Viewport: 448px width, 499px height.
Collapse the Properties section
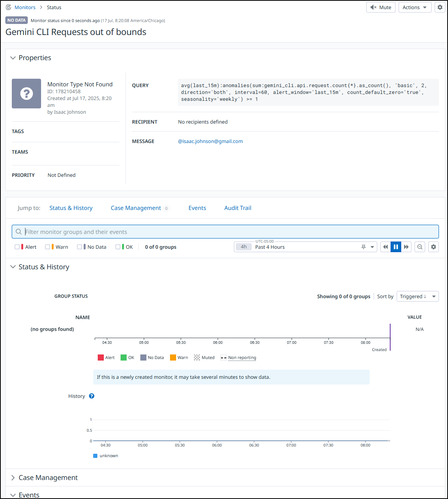(13, 58)
